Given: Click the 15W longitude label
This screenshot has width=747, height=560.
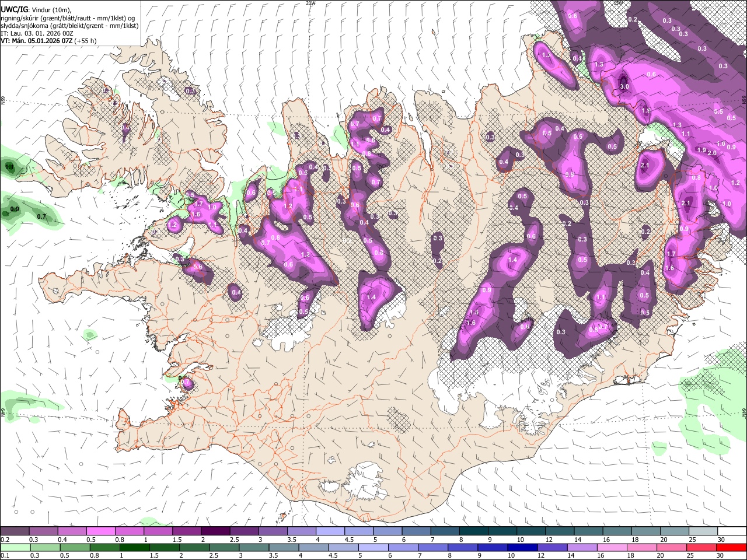Looking at the screenshot, I should click(x=618, y=3).
